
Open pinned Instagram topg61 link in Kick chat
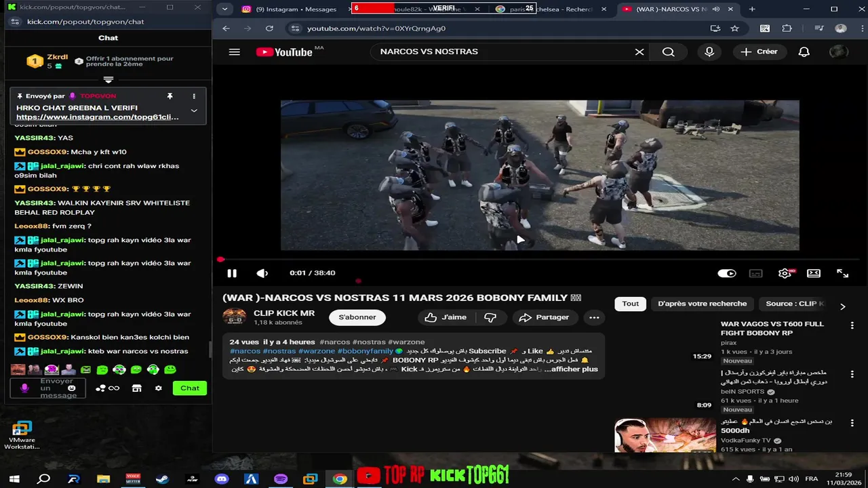click(98, 117)
